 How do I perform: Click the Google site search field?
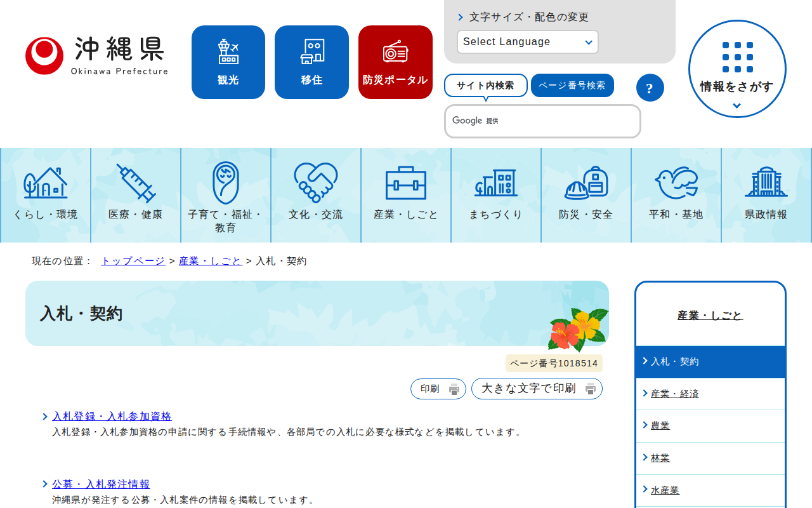click(542, 121)
